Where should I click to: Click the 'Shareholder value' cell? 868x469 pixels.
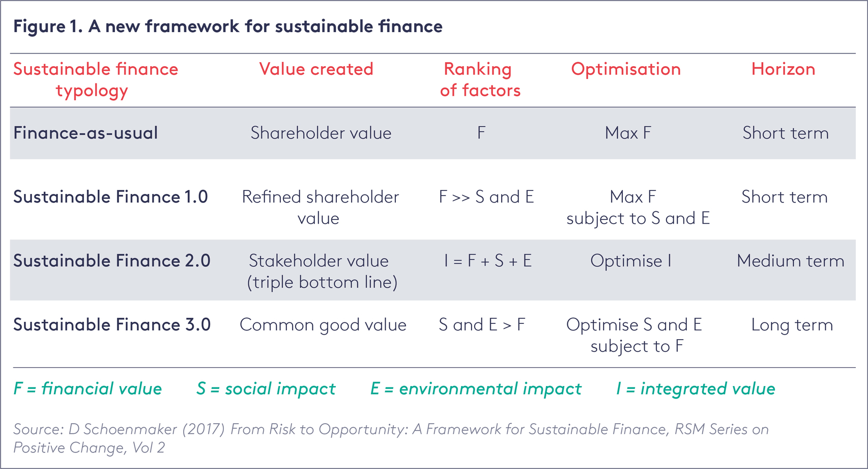pyautogui.click(x=321, y=133)
